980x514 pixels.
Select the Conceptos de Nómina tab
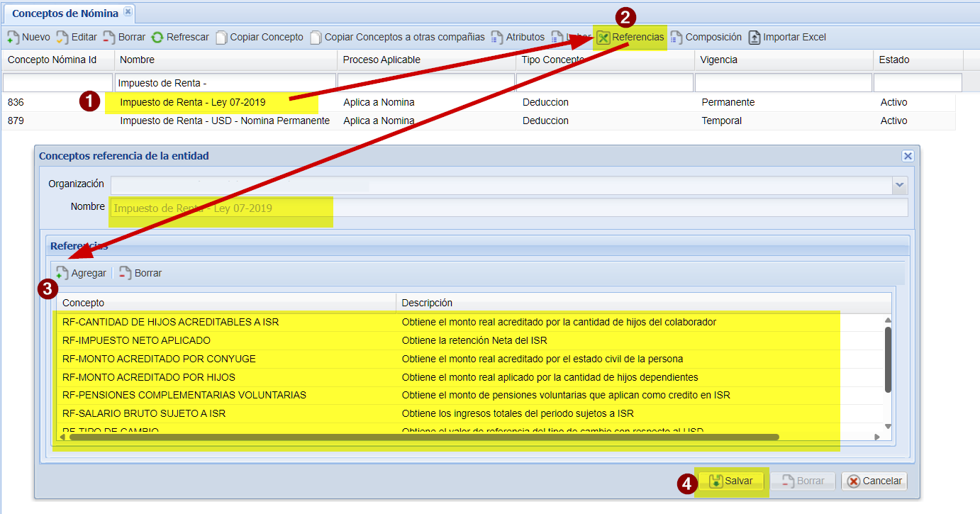tap(65, 13)
